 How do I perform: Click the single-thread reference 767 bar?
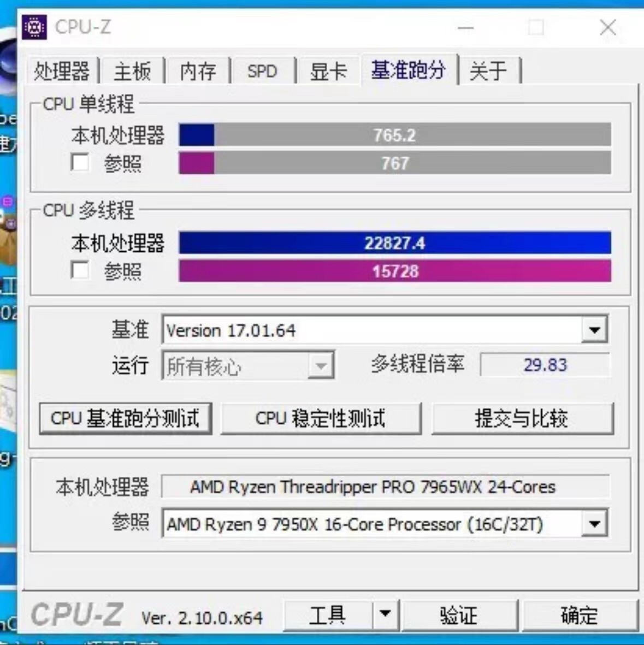pyautogui.click(x=395, y=163)
